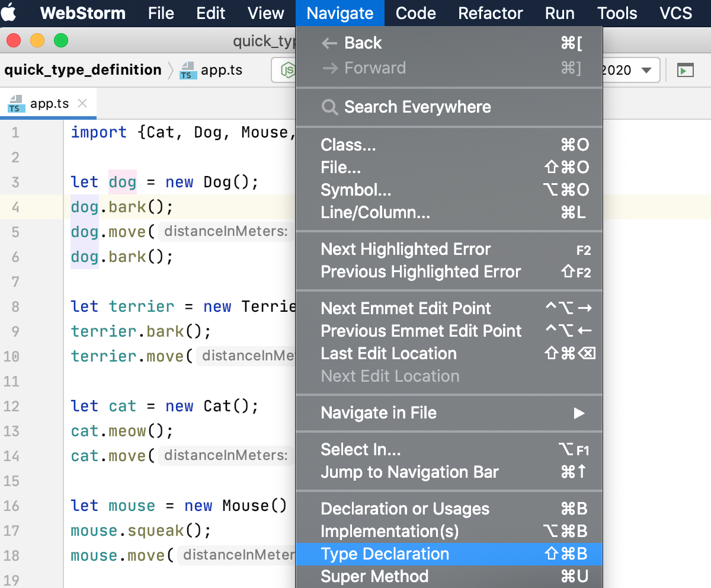Open the Navigate menu in menu bar
This screenshot has height=588, width=711.
coord(340,13)
